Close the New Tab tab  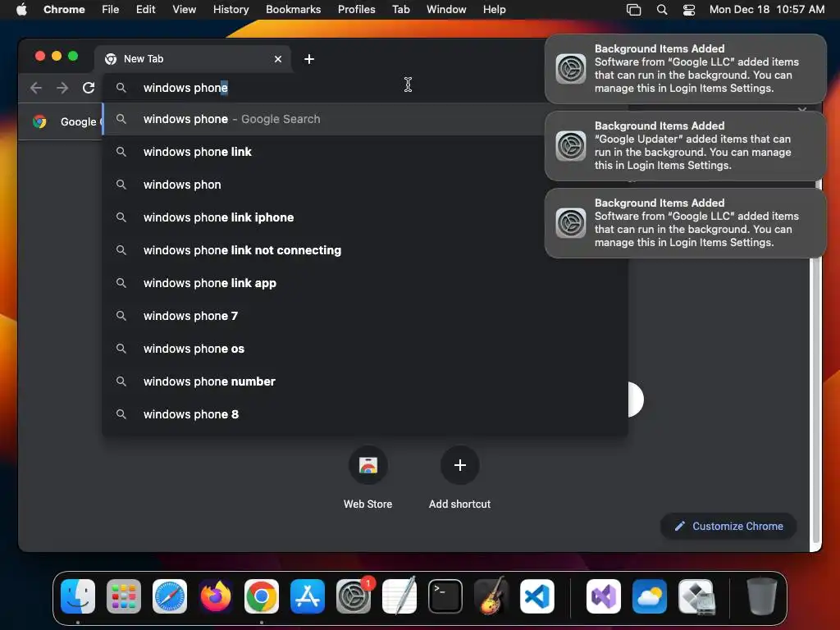pos(278,59)
